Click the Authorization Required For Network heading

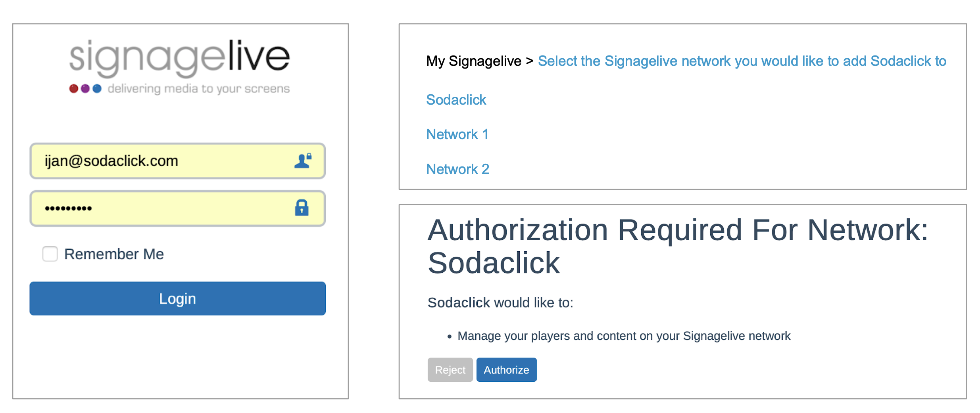(x=678, y=246)
